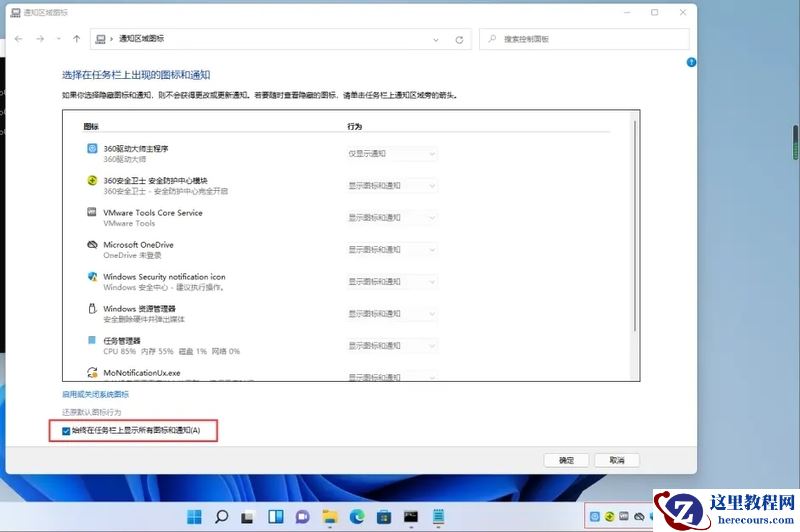Open Task View on the taskbar
The image size is (800, 532).
[248, 517]
